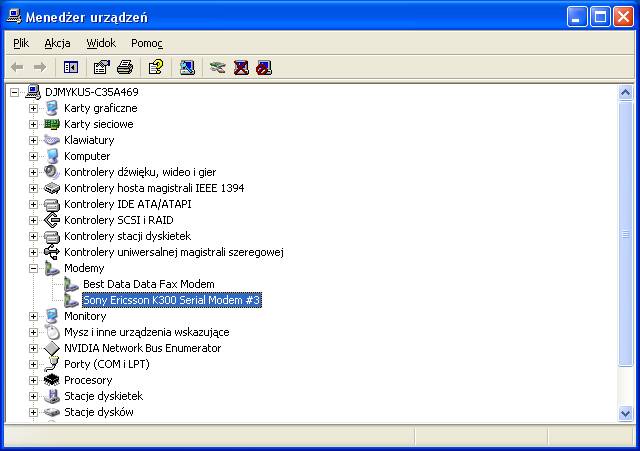Click the Best Data modem icon
The image size is (640, 451).
coord(71,284)
